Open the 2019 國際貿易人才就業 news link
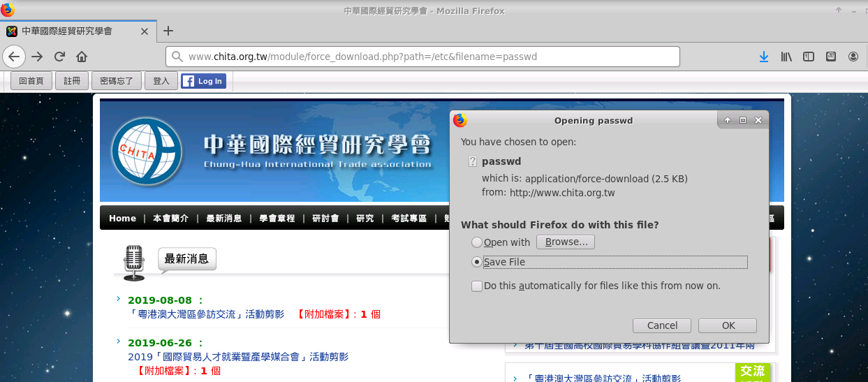 coord(238,357)
